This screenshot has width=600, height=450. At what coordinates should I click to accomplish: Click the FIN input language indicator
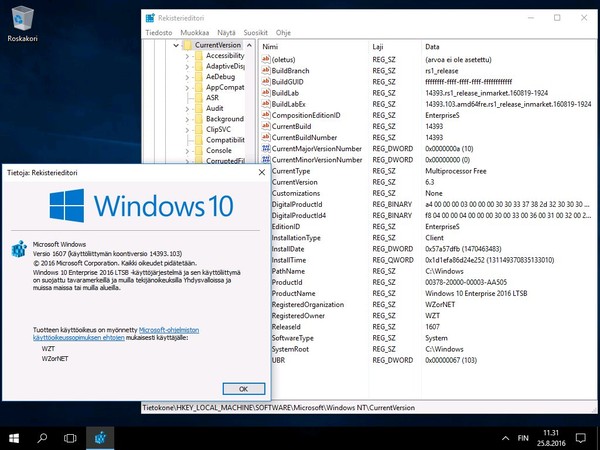(523, 438)
